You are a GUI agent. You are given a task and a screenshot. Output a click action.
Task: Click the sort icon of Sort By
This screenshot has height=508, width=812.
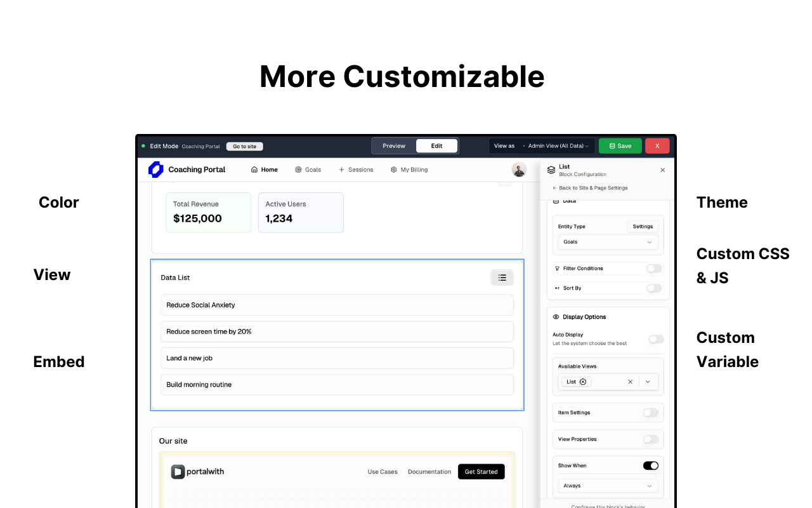pos(557,288)
